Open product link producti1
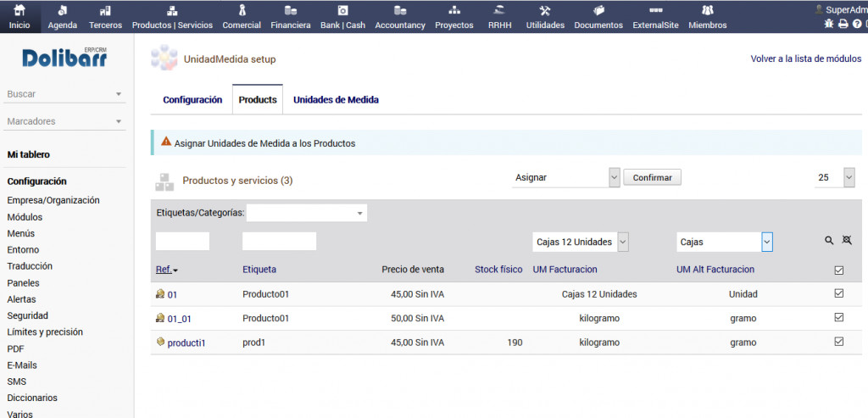The height and width of the screenshot is (418, 868). (186, 343)
